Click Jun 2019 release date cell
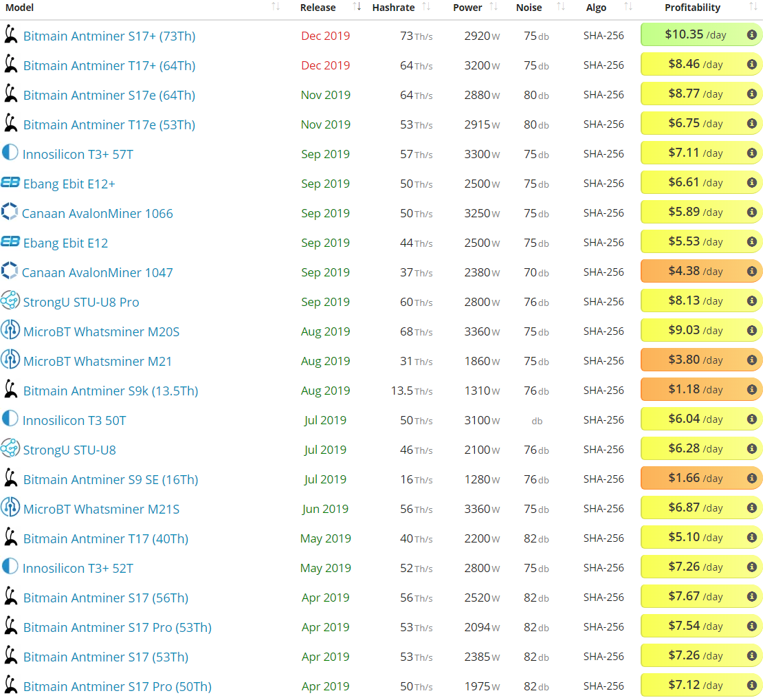Screen dimensions: 765x700 (x=325, y=509)
